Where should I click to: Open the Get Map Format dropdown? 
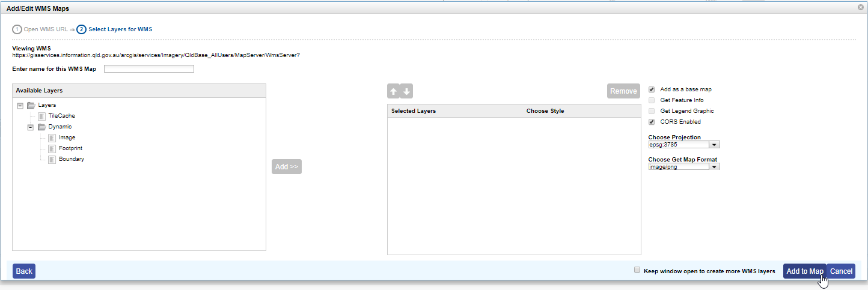click(x=715, y=167)
